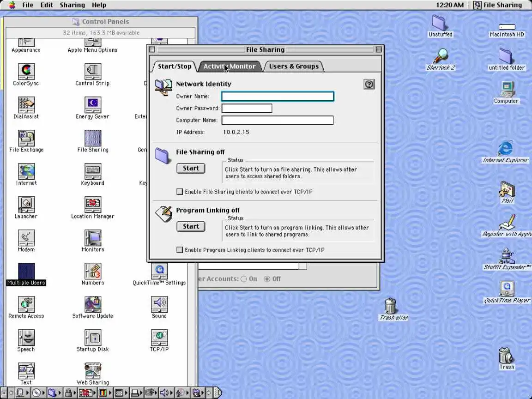Switch to the Activity Monitor tab
Image resolution: width=532 pixels, height=399 pixels.
pos(230,66)
